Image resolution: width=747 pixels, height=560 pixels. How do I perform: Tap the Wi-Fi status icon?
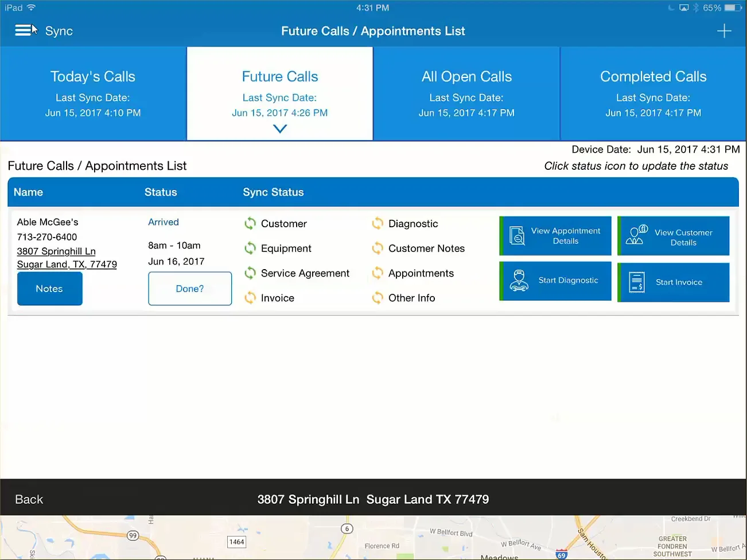click(31, 7)
